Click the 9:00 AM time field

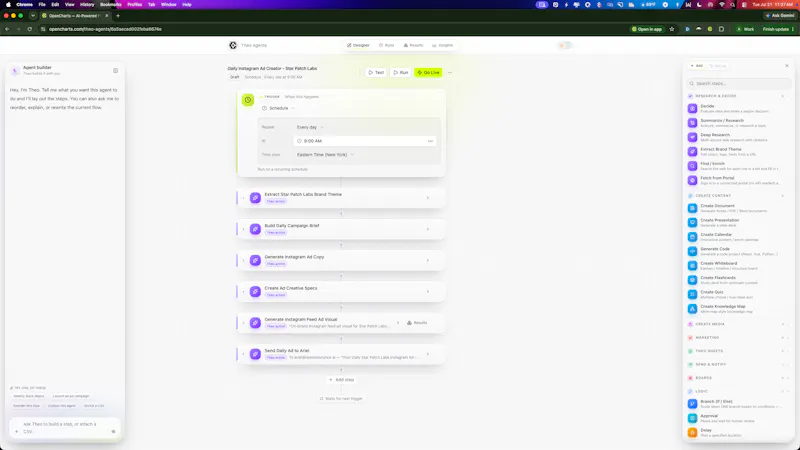pos(365,141)
